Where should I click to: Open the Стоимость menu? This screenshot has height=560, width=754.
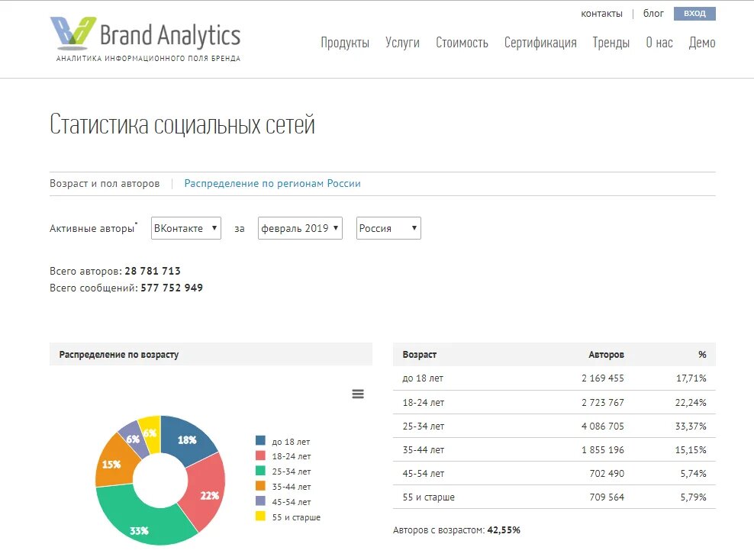pyautogui.click(x=462, y=43)
